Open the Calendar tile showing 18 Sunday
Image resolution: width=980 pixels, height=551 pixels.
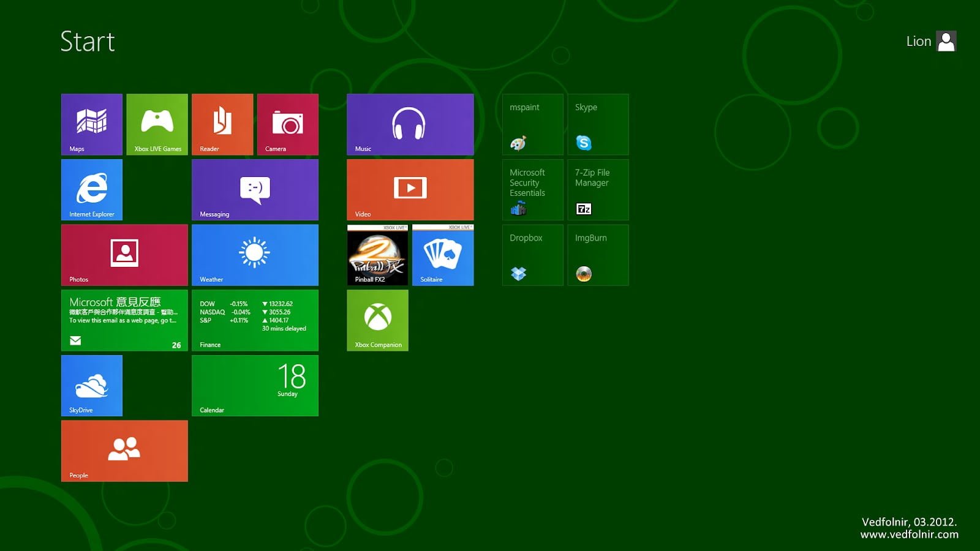pos(255,386)
